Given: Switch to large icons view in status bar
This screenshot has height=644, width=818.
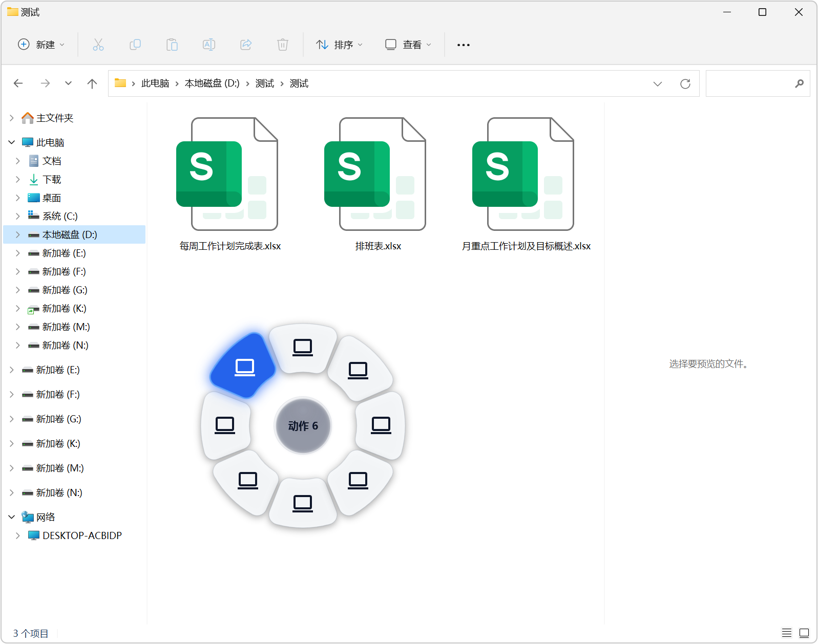Looking at the screenshot, I should click(804, 633).
